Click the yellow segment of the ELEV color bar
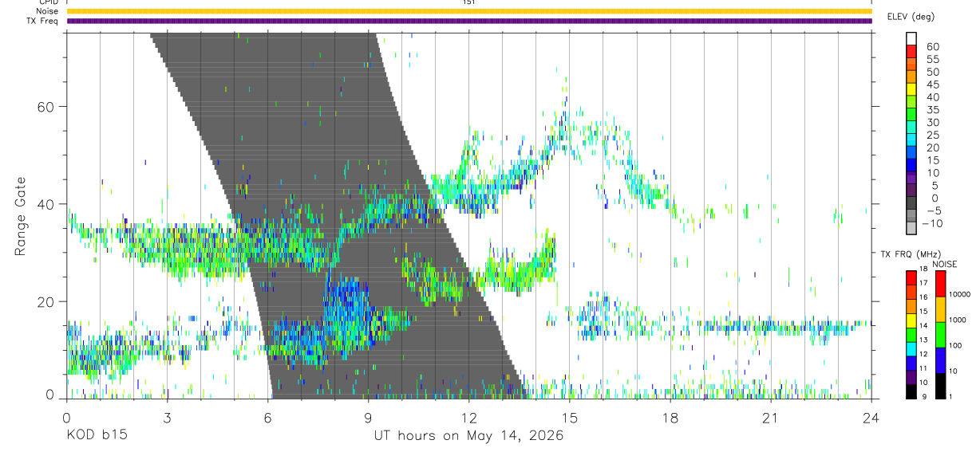The height and width of the screenshot is (452, 980). (x=911, y=91)
